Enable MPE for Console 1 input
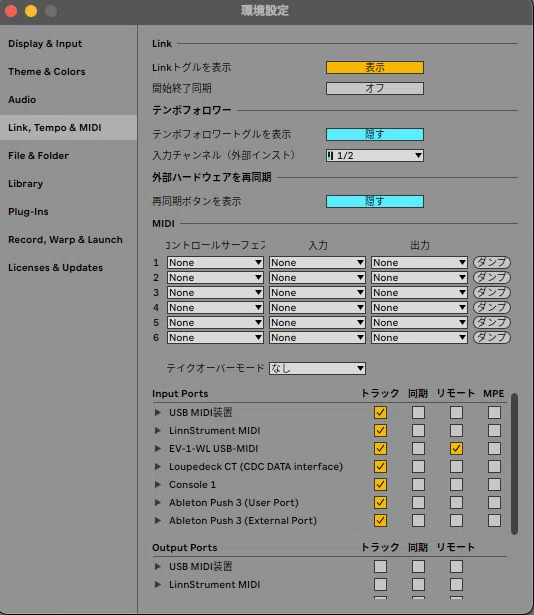The width and height of the screenshot is (534, 615). pyautogui.click(x=494, y=485)
